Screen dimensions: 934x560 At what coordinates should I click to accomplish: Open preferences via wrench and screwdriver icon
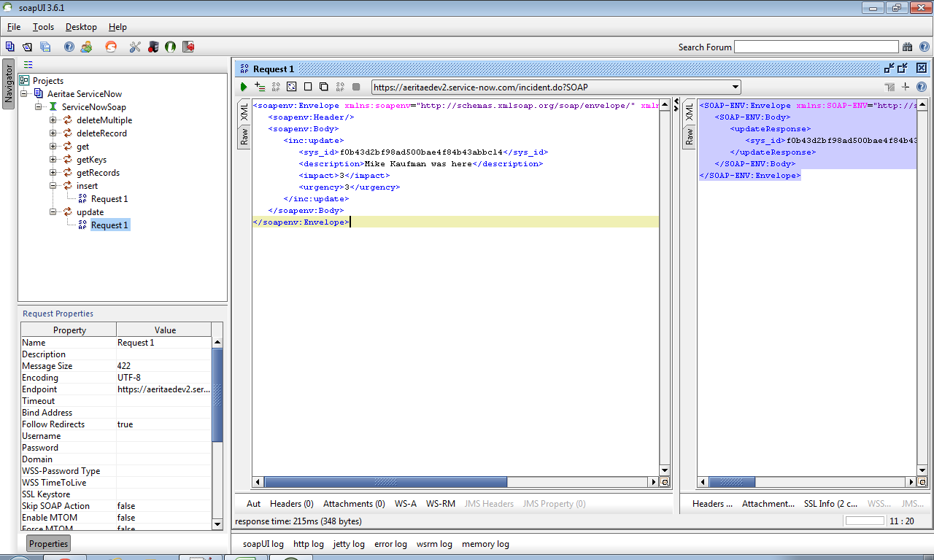135,47
